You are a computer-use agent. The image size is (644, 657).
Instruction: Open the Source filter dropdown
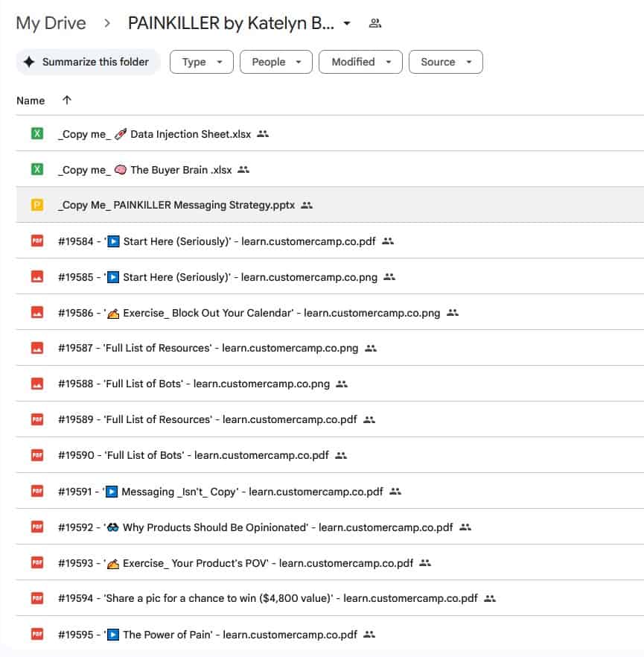tap(445, 62)
